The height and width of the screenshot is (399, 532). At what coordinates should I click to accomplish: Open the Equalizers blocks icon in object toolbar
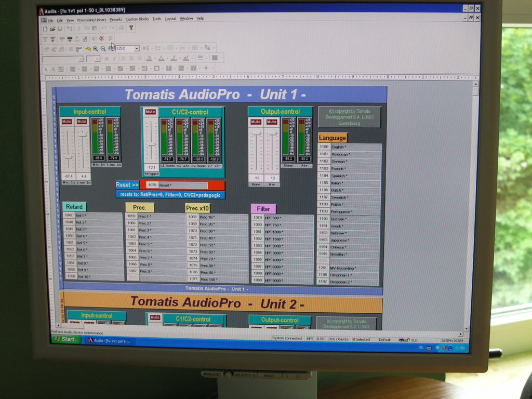point(85,69)
